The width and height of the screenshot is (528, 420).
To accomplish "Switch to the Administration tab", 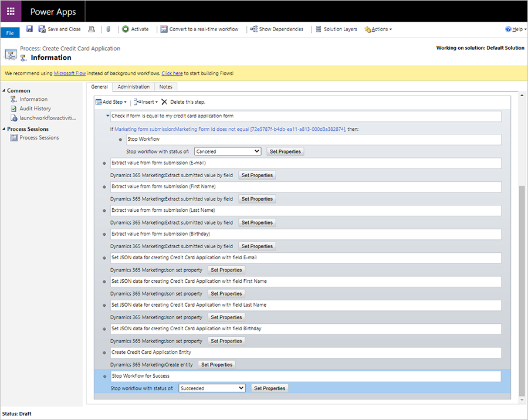I will [x=133, y=86].
